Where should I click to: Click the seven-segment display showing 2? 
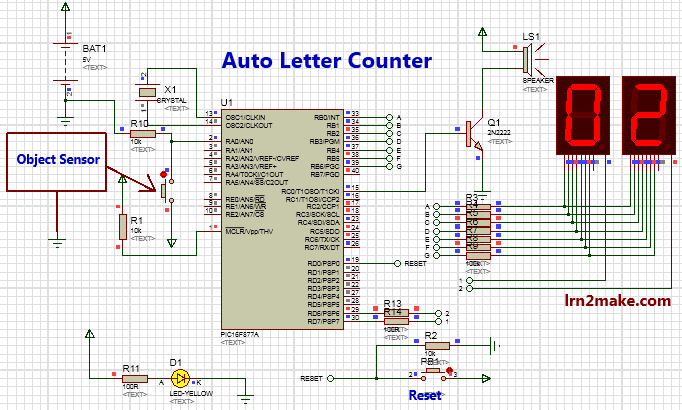(x=649, y=116)
